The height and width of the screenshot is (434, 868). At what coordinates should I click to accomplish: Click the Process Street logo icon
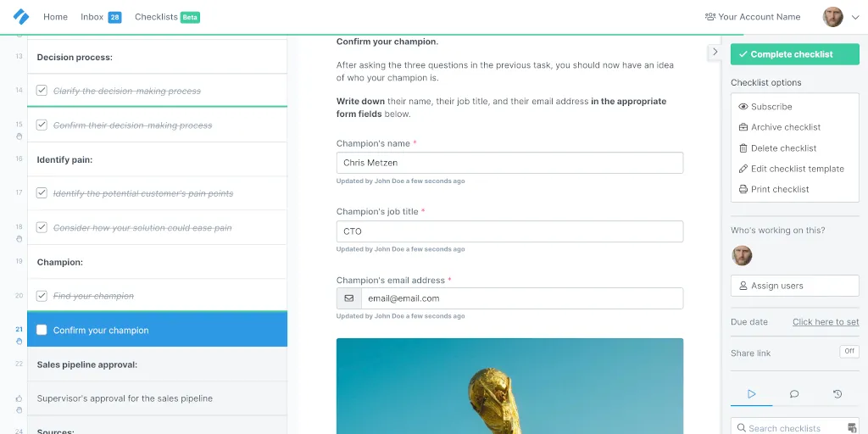coord(21,17)
